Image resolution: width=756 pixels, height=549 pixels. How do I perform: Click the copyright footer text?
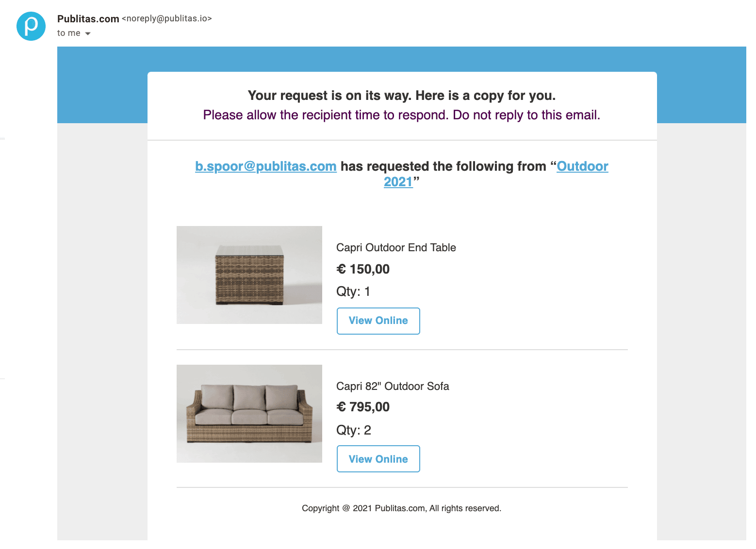(x=401, y=508)
